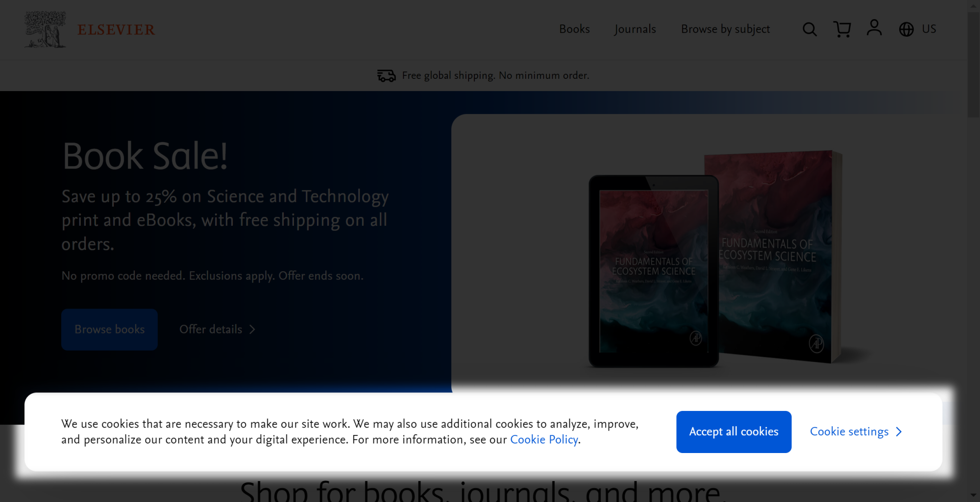The image size is (980, 502).
Task: Click the globe language icon
Action: pyautogui.click(x=906, y=29)
